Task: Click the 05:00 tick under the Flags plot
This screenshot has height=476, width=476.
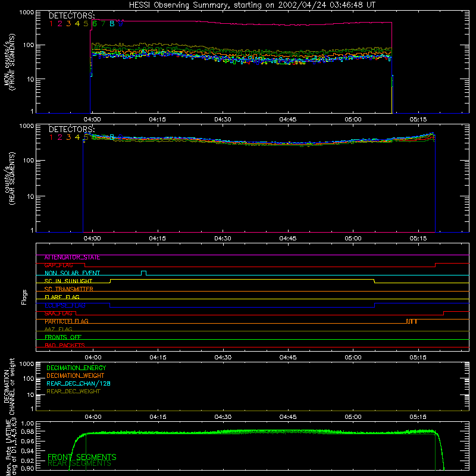Action: pyautogui.click(x=353, y=358)
